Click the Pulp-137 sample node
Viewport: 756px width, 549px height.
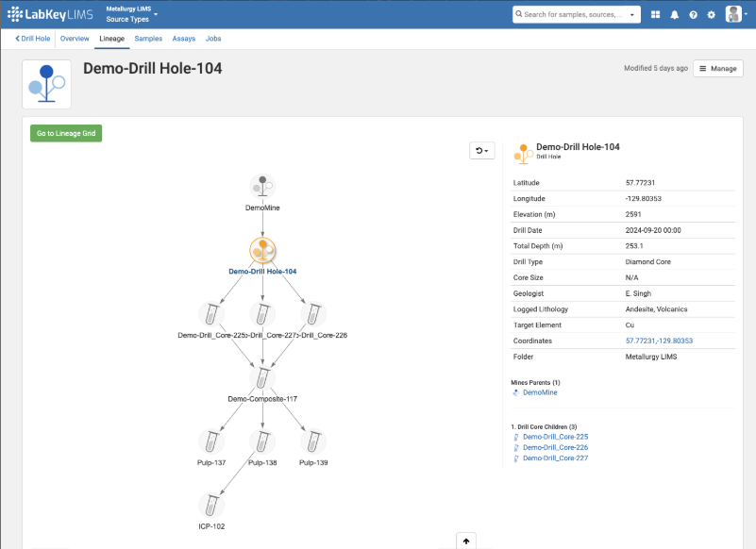[x=210, y=441]
